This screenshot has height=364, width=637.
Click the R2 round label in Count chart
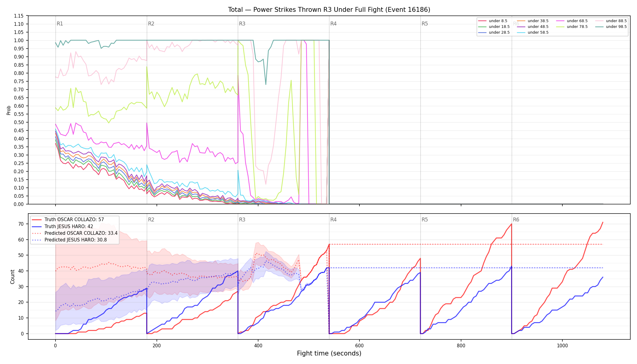(x=151, y=220)
